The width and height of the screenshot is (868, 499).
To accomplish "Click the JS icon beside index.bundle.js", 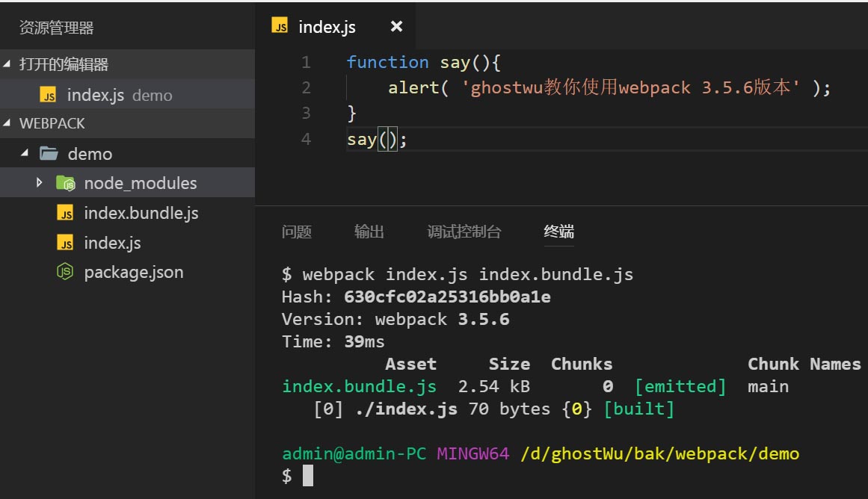I will (x=66, y=214).
